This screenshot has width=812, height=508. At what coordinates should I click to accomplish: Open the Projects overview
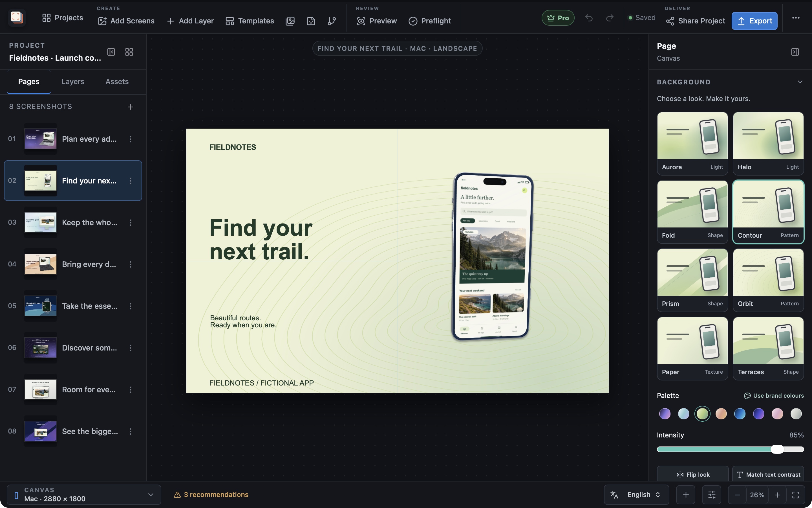pos(63,18)
